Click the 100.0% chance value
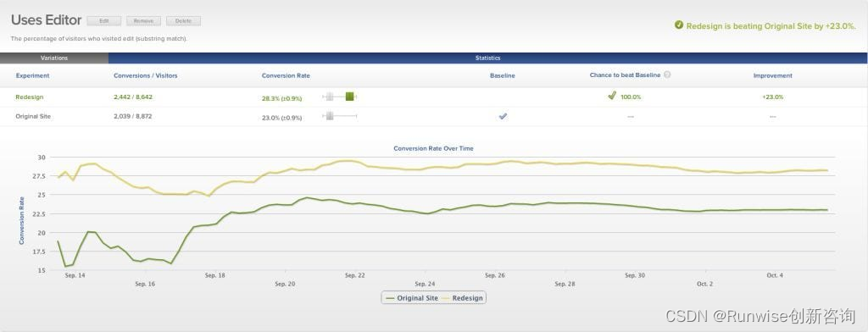Image resolution: width=868 pixels, height=332 pixels. (x=631, y=97)
